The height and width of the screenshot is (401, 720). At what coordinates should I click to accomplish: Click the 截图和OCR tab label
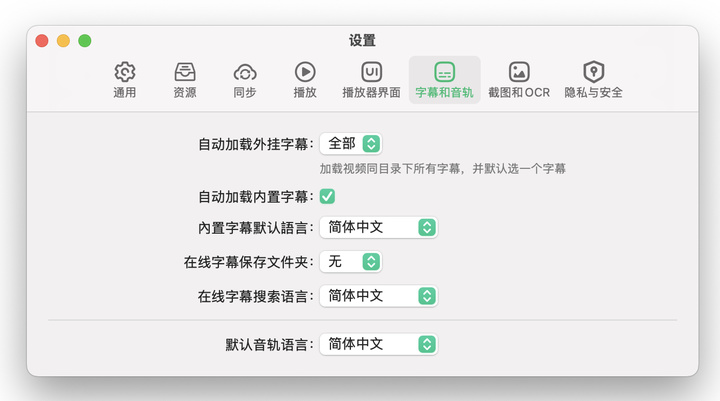[x=519, y=93]
